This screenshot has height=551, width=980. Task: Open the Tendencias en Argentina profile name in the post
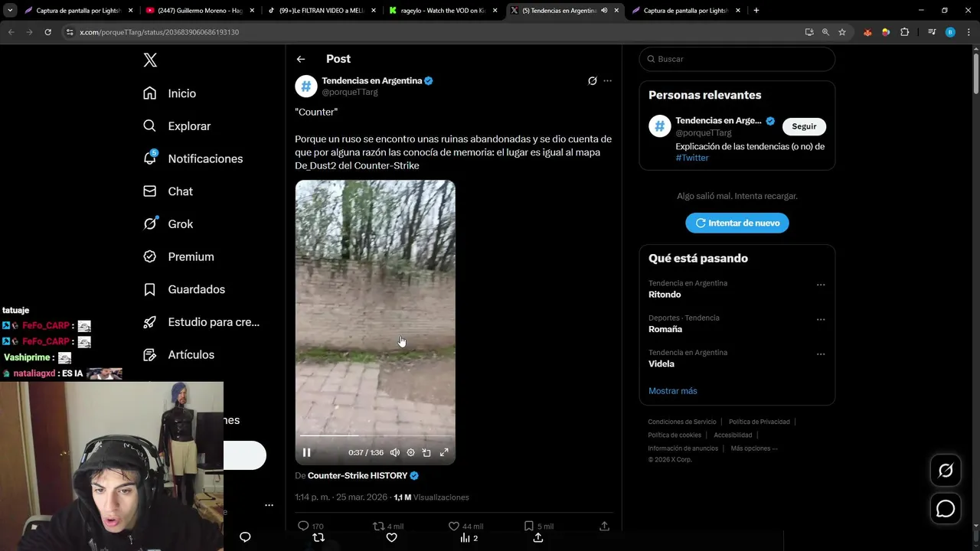click(372, 80)
